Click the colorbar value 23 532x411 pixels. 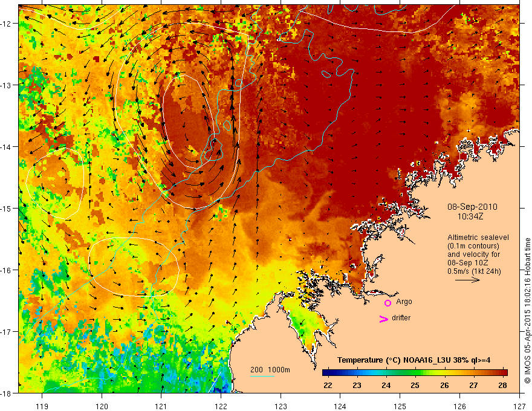357,385
